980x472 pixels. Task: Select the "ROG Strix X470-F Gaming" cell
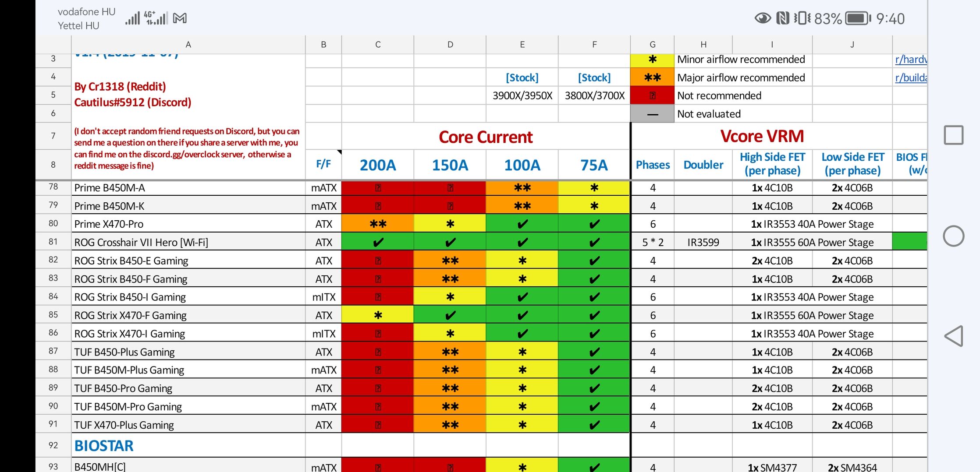188,315
